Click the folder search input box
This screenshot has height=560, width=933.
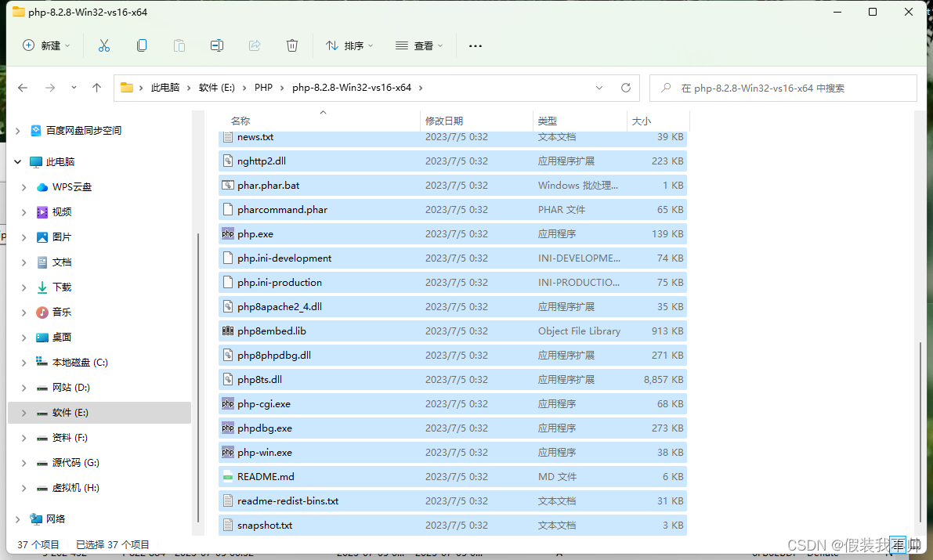point(783,88)
